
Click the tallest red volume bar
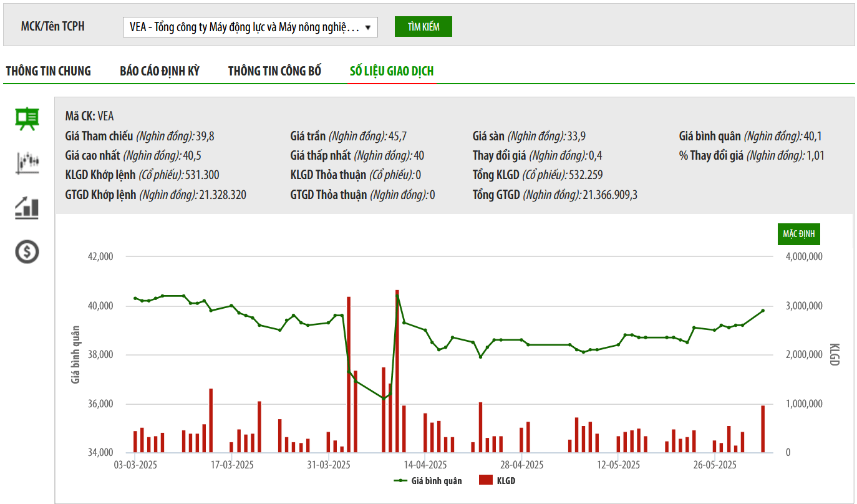point(397,374)
